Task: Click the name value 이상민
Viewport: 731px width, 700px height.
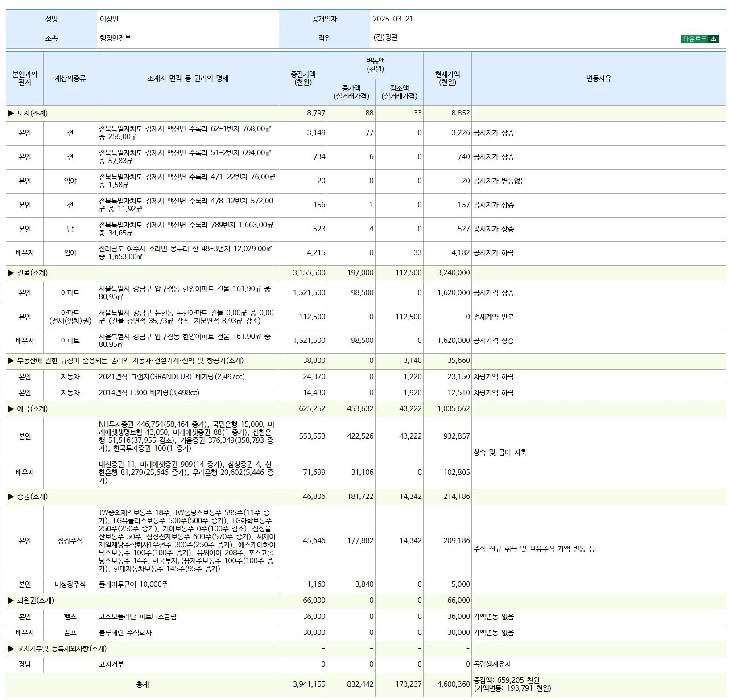Action: pyautogui.click(x=109, y=19)
